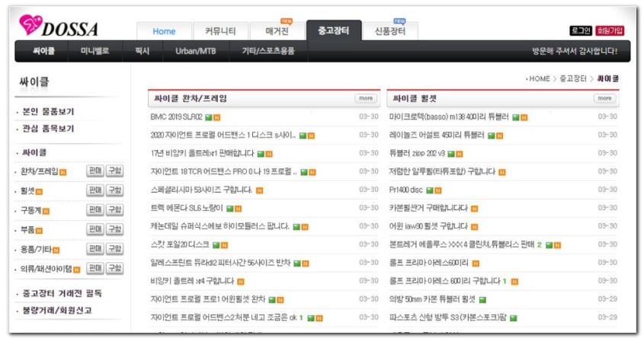Open the 매거진 tab
644x342 pixels.
[x=277, y=31]
